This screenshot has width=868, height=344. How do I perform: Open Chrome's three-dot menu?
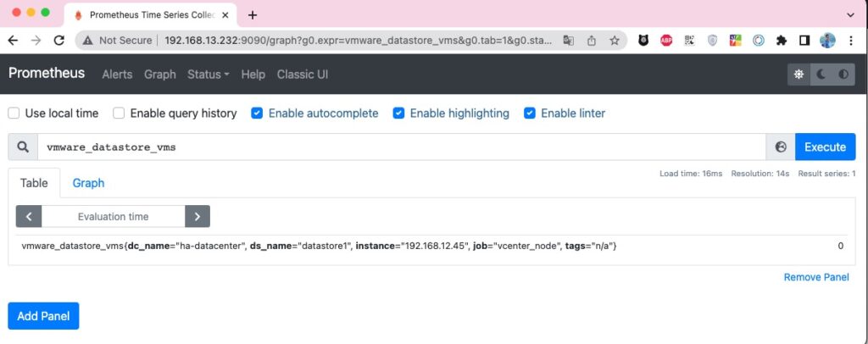pos(851,41)
